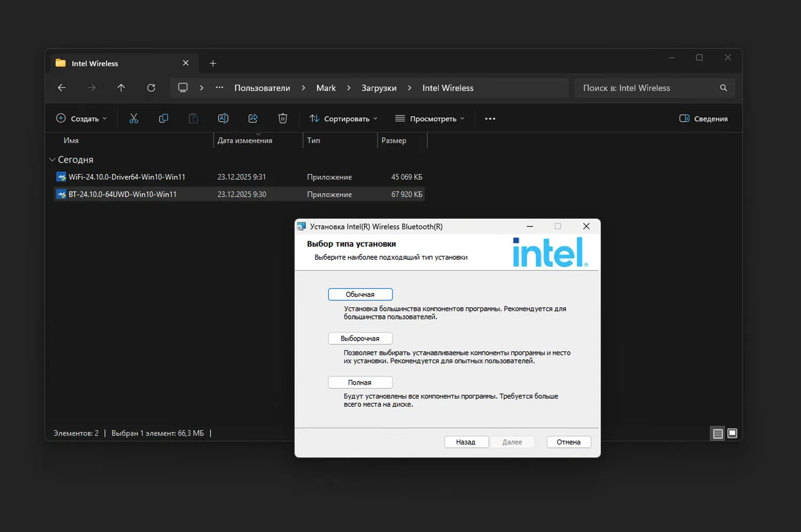This screenshot has width=801, height=532.
Task: Switch to the Intel Wireless tab
Action: click(x=95, y=63)
